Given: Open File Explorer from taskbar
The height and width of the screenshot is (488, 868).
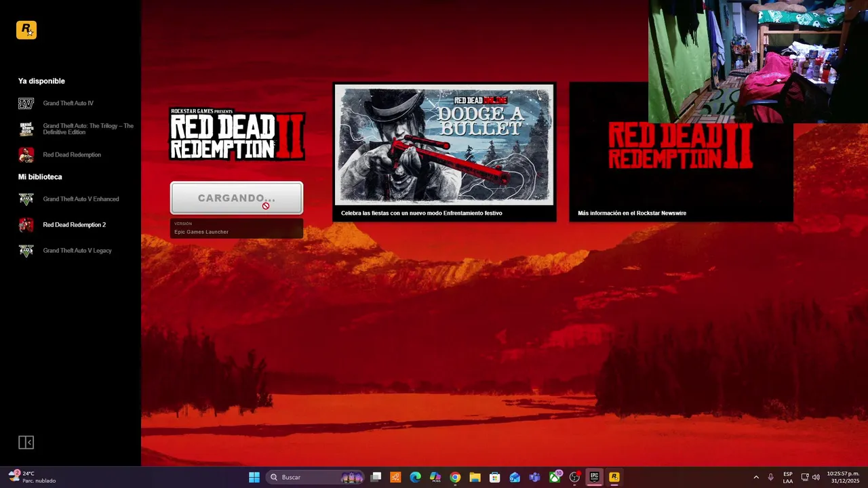Looking at the screenshot, I should (475, 477).
